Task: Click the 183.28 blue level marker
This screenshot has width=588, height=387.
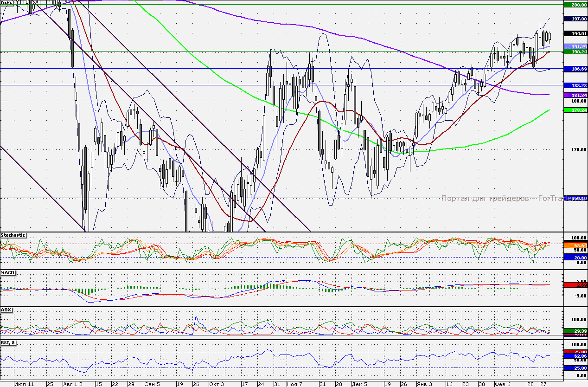Action: click(575, 86)
